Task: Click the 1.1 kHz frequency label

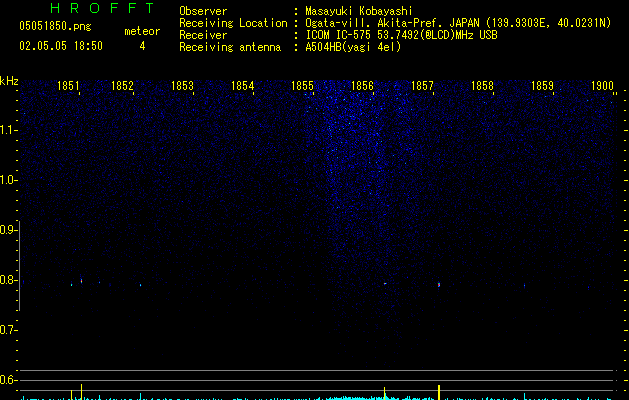Action: [x=8, y=130]
